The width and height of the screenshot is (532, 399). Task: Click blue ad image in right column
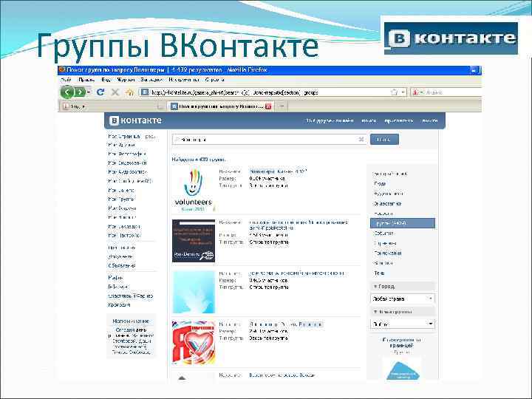click(x=403, y=369)
